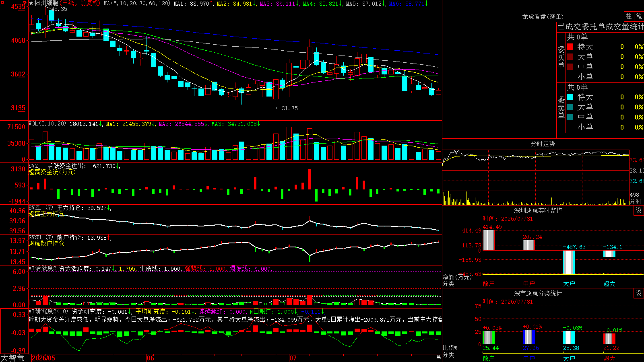Screen dimensions: 644x362
Task: Click the 超赢主力持仓 label
Action: pyautogui.click(x=46, y=214)
